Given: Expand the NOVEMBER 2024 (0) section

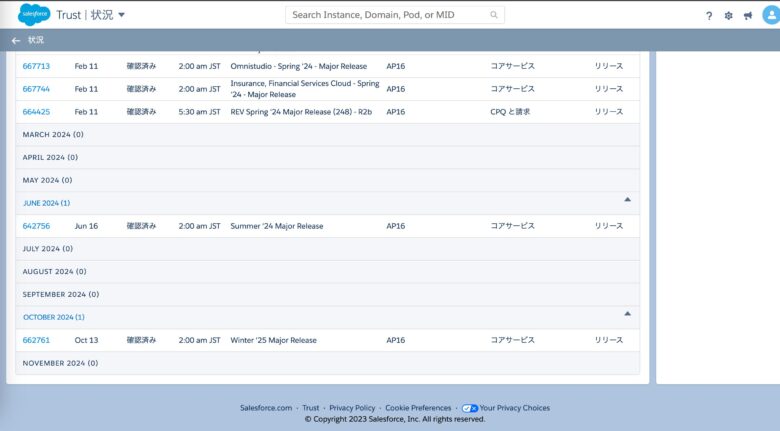Looking at the screenshot, I should click(327, 363).
